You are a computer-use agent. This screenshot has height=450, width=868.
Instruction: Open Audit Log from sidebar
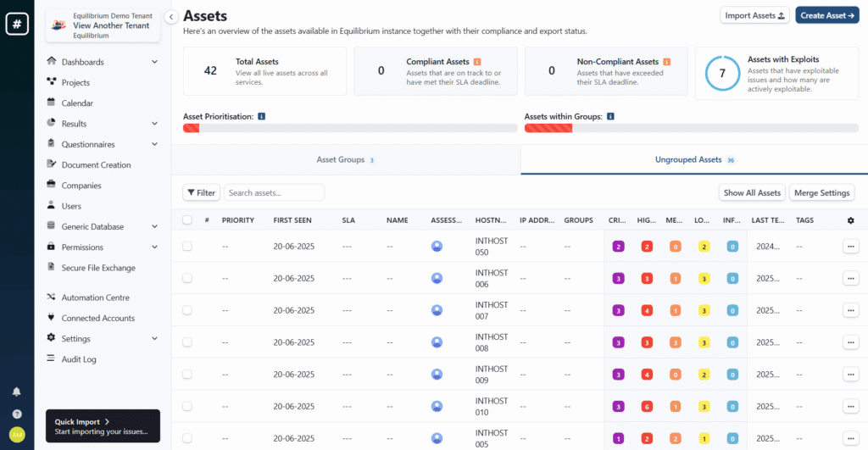79,359
